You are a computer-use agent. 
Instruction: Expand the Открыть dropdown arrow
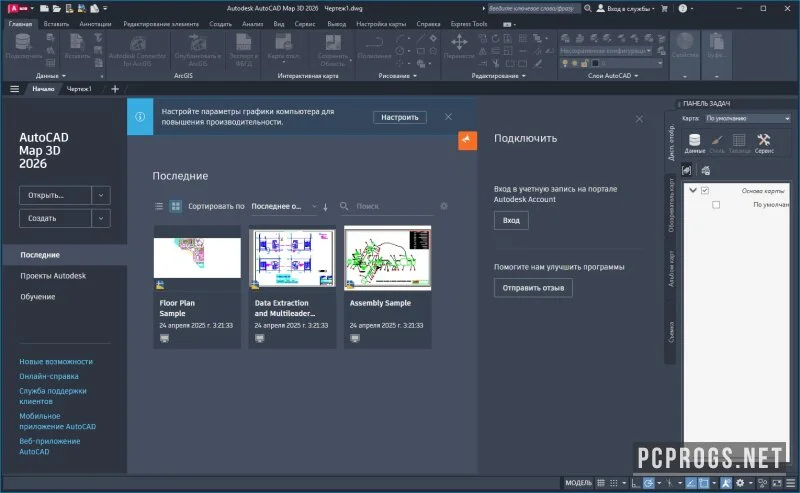coord(101,195)
